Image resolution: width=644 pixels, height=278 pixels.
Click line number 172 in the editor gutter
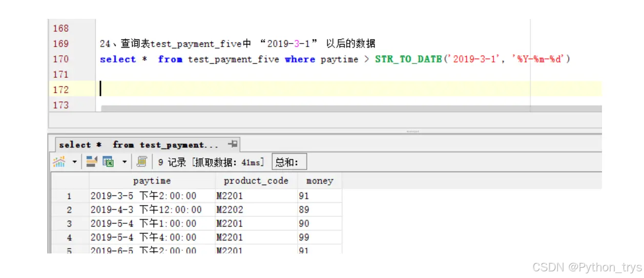60,90
